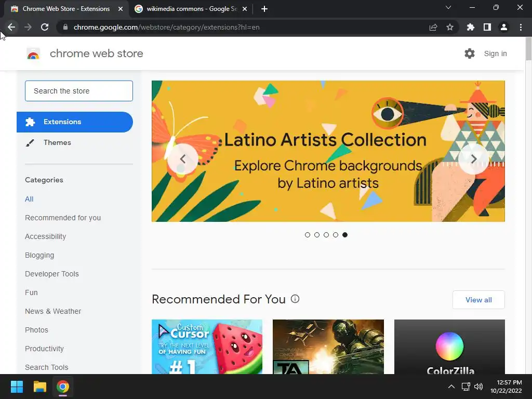The height and width of the screenshot is (399, 532).
Task: Click the page vertical scrollbar thumb
Action: tap(528, 49)
